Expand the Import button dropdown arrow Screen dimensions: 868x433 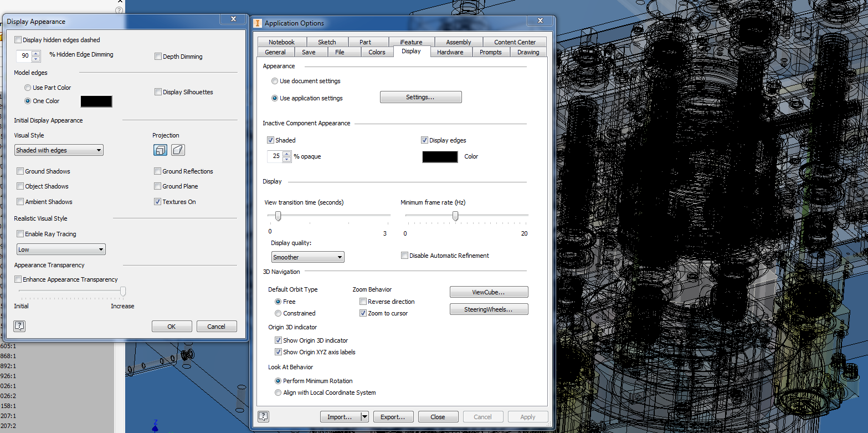click(x=364, y=416)
